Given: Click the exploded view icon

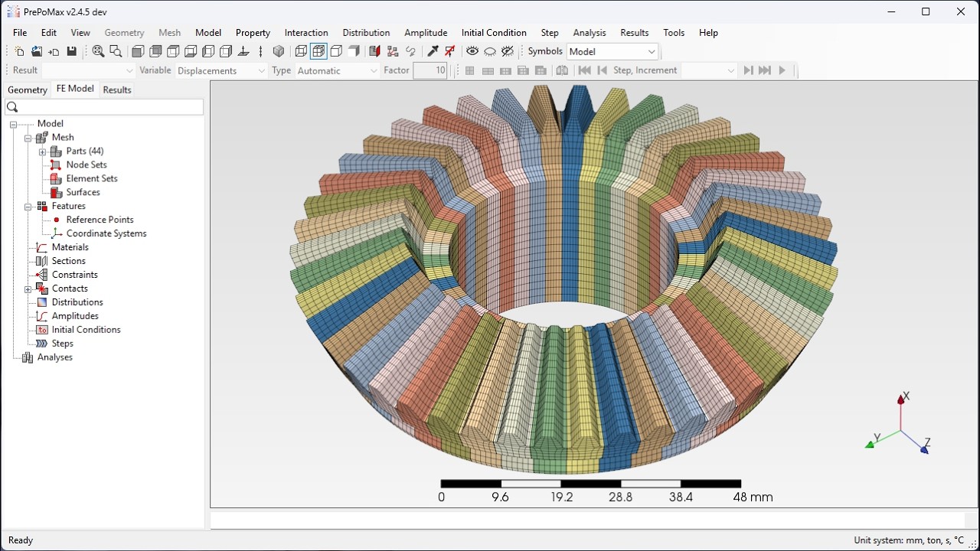Looking at the screenshot, I should point(393,51).
